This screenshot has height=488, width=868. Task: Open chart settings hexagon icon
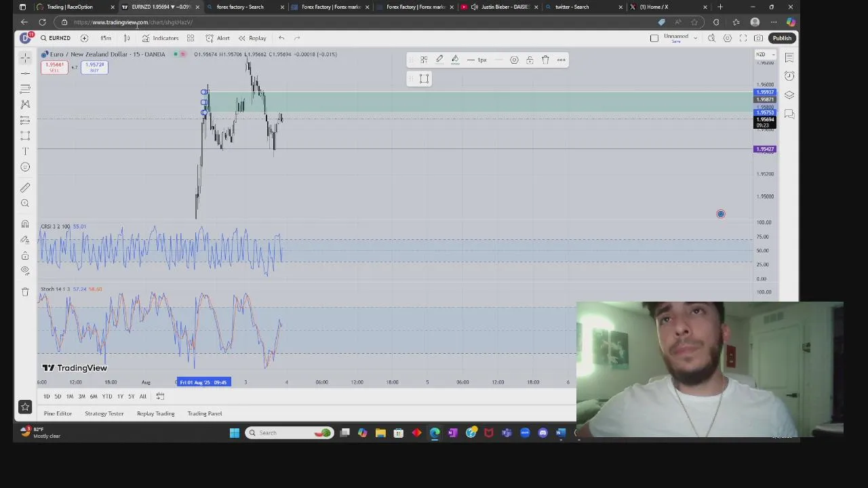(x=728, y=38)
